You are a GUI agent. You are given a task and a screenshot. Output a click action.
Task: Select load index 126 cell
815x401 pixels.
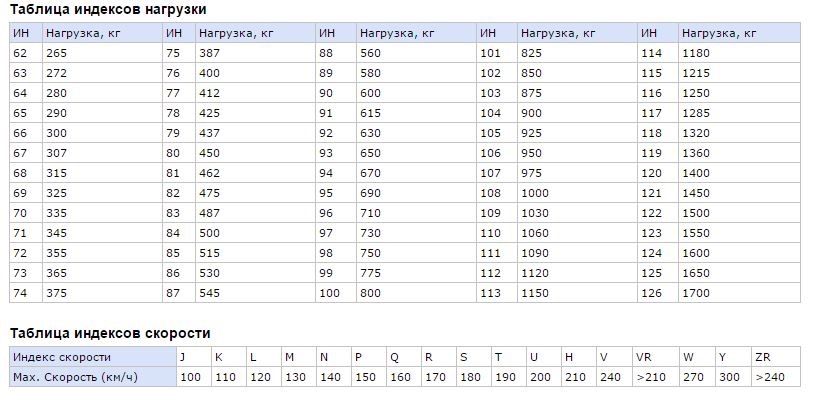tap(652, 293)
